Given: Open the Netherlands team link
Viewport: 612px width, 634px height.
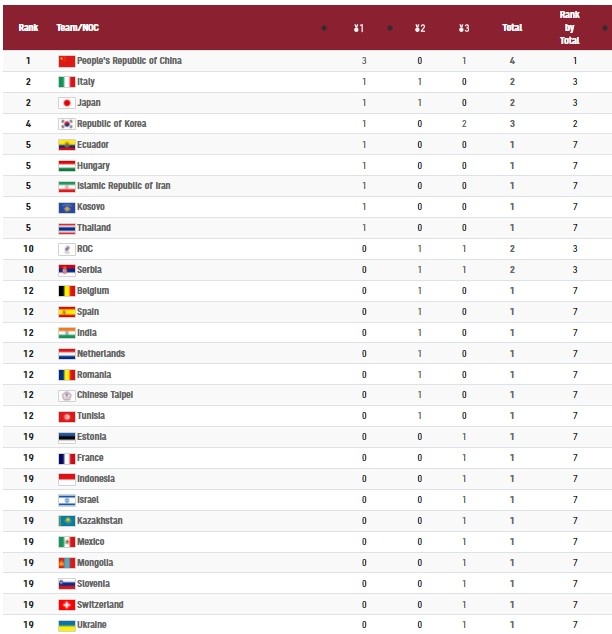Looking at the screenshot, I should 100,354.
